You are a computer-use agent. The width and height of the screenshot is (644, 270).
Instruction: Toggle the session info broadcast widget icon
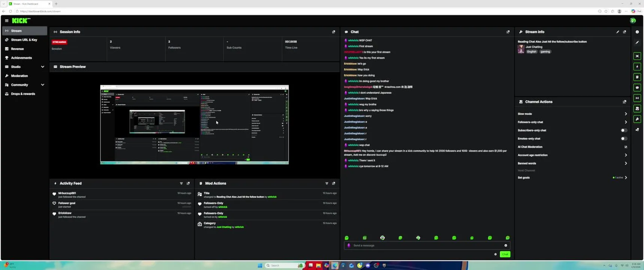coord(637,98)
